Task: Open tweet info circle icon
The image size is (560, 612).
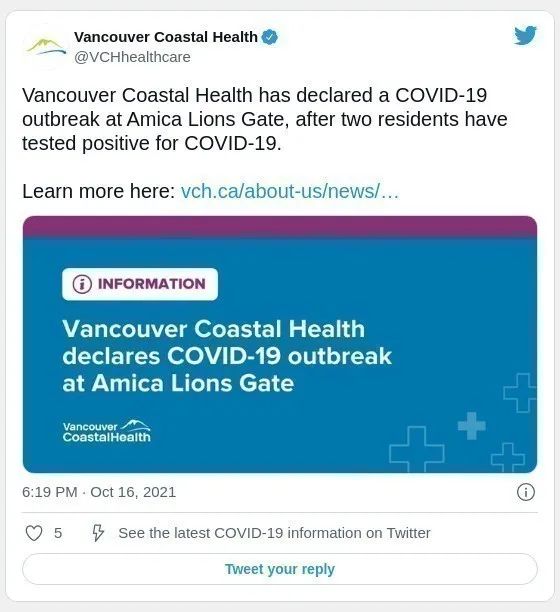Action: click(526, 492)
